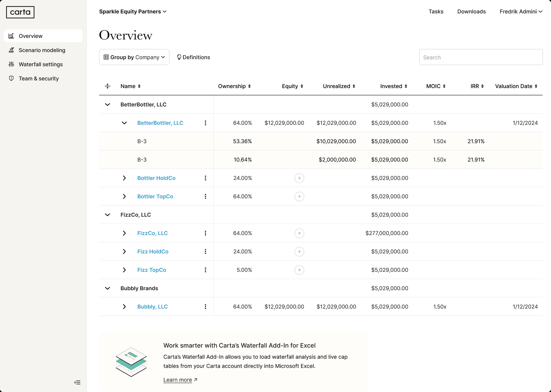Sort table by MOIC column
Image resolution: width=551 pixels, height=392 pixels.
(x=436, y=86)
